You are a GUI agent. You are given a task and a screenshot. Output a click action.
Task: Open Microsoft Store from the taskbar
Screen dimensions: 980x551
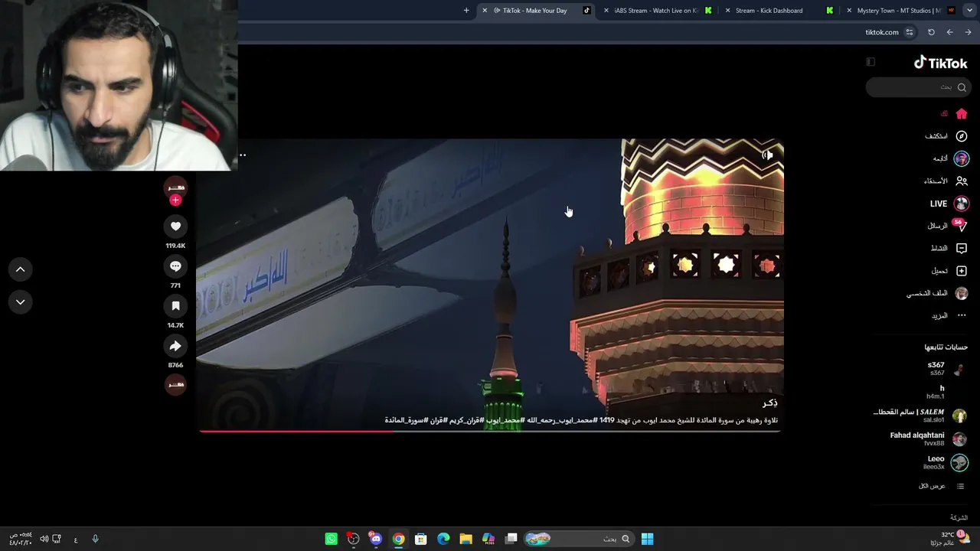pyautogui.click(x=420, y=539)
